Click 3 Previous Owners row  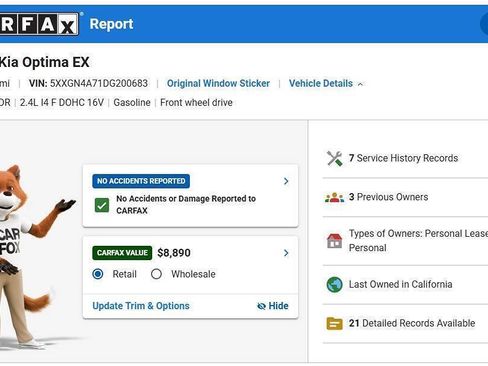(x=388, y=197)
